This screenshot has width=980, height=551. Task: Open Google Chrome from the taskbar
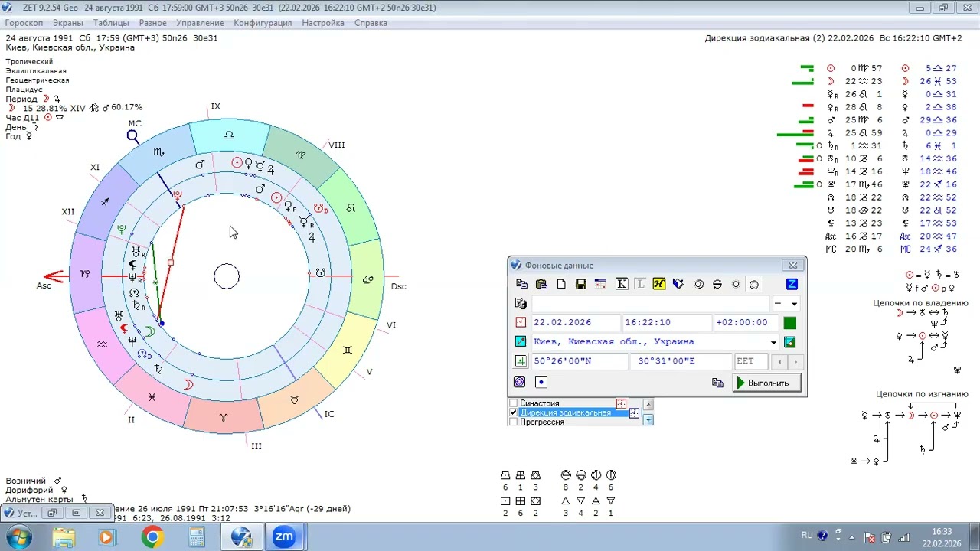pyautogui.click(x=152, y=537)
